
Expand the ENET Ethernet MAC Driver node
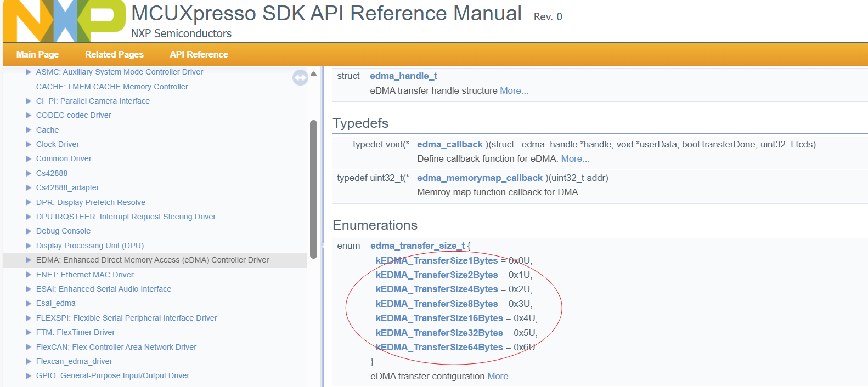(x=29, y=275)
